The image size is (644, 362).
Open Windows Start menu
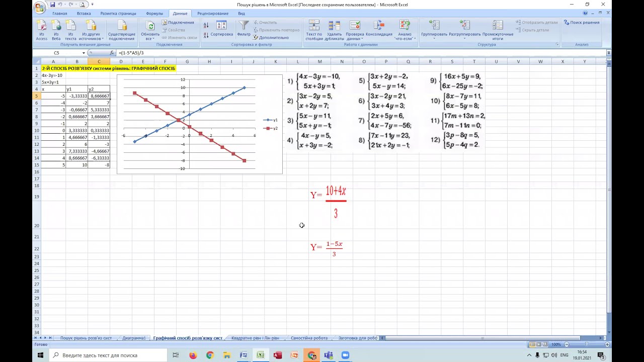[x=41, y=355]
